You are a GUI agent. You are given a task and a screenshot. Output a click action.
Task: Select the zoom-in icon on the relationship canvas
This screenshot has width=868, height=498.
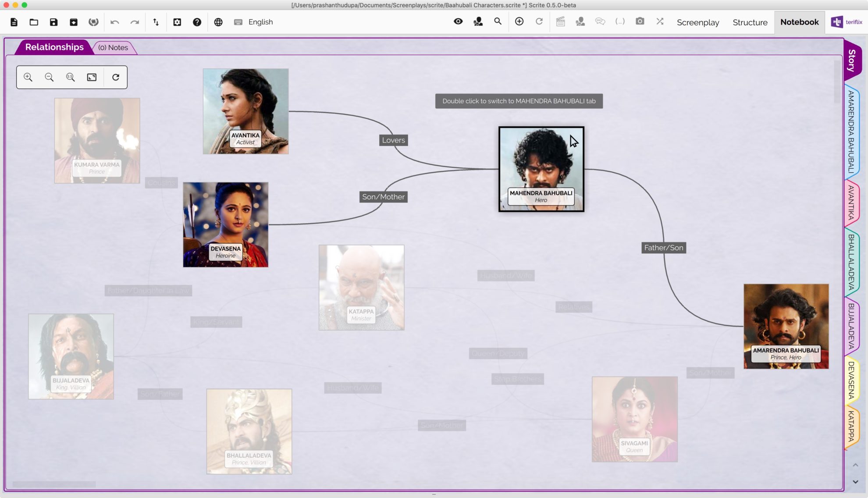(28, 77)
